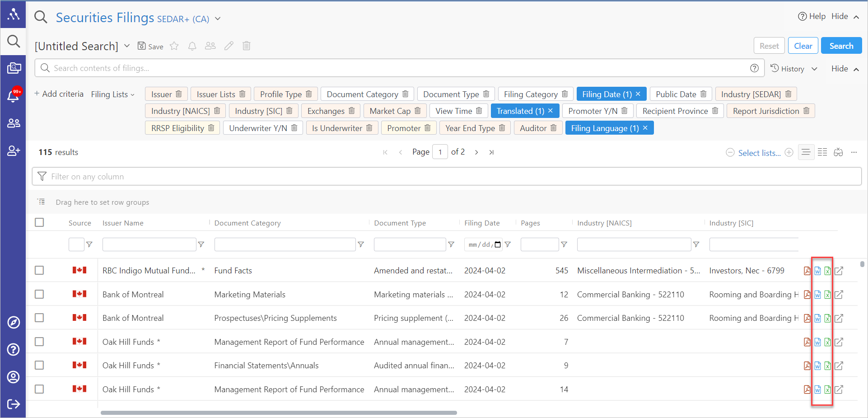Viewport: 868px width, 418px height.
Task: Check the Oak Hill Funds 14-page row checkbox
Action: click(x=40, y=389)
